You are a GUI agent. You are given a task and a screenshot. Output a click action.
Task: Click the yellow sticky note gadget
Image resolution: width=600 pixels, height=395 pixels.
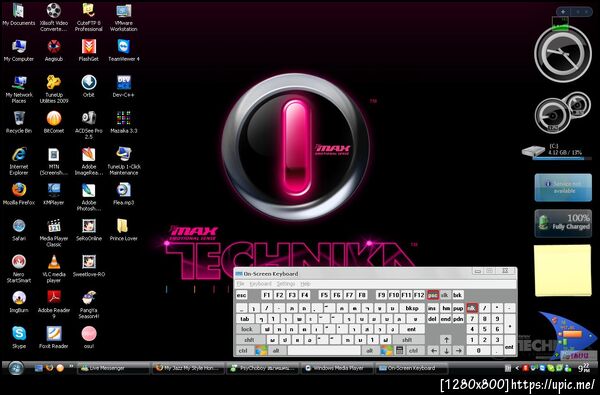pyautogui.click(x=562, y=270)
